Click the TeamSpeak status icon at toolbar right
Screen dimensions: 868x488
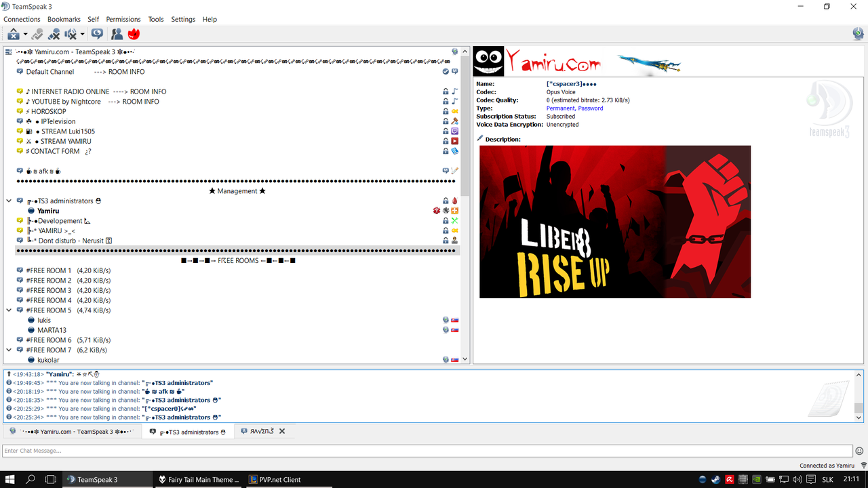point(858,34)
